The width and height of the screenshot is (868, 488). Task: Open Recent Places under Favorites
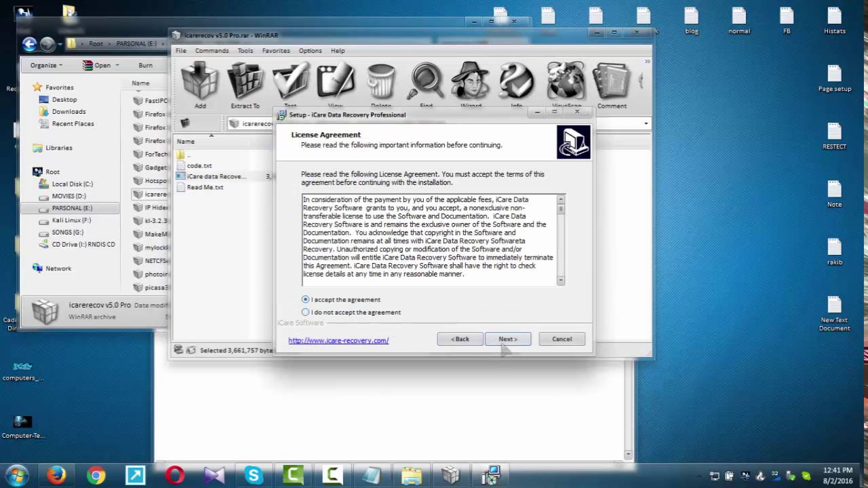tap(73, 124)
